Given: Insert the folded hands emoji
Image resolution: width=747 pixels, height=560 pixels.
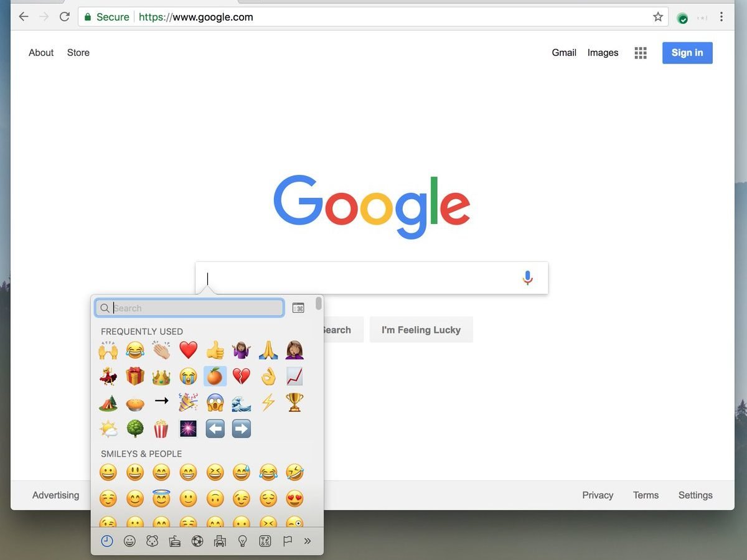Looking at the screenshot, I should tap(268, 350).
